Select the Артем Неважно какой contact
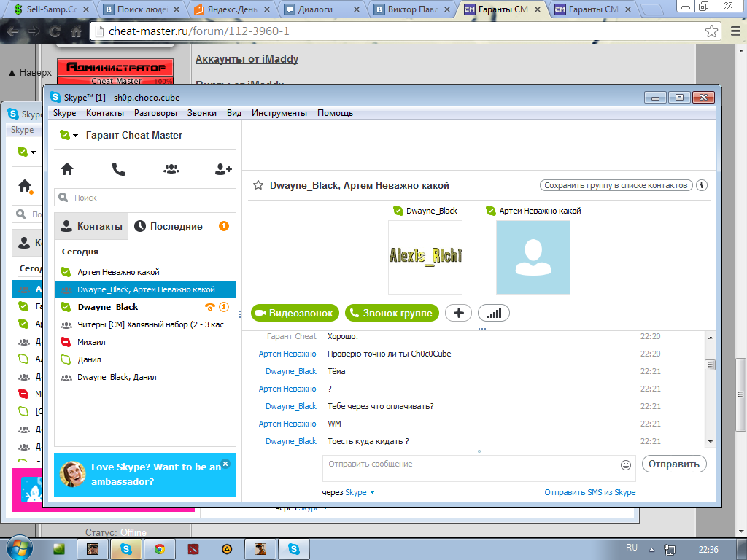Screen dimensions: 747x560 145,272
